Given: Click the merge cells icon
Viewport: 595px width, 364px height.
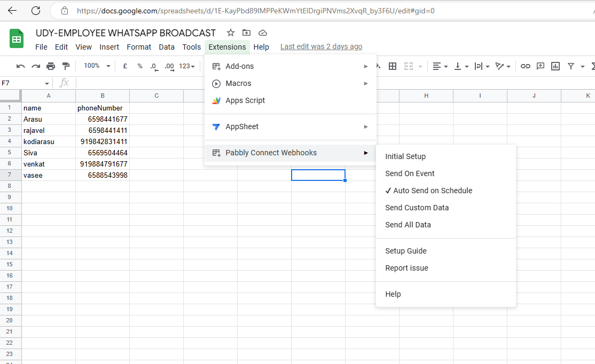Looking at the screenshot, I should [x=408, y=66].
